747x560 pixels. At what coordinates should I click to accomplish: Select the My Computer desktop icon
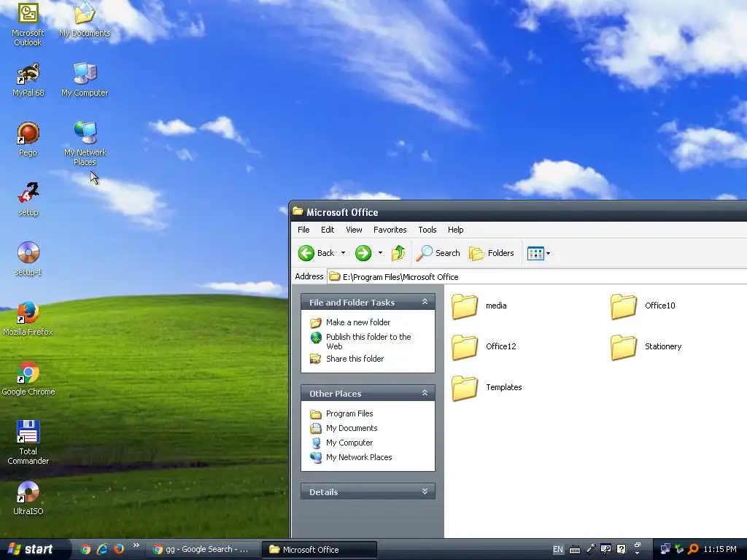click(x=85, y=80)
